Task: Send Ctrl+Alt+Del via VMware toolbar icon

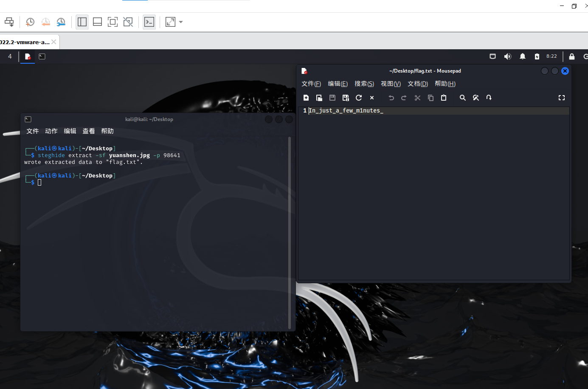Action: (x=9, y=22)
